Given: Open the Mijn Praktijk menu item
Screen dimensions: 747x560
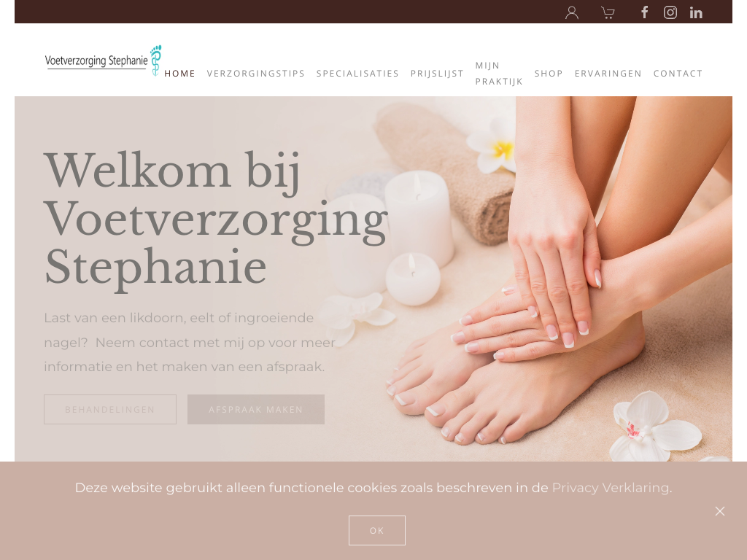Looking at the screenshot, I should click(x=499, y=74).
